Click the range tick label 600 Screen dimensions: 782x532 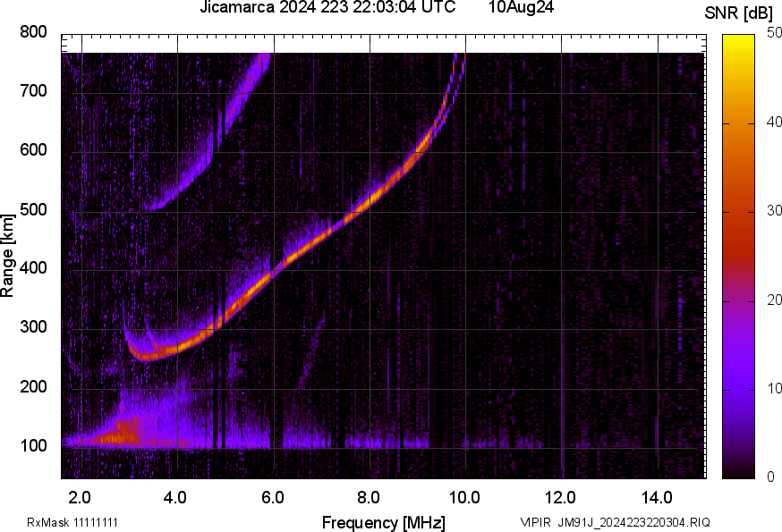click(x=33, y=150)
